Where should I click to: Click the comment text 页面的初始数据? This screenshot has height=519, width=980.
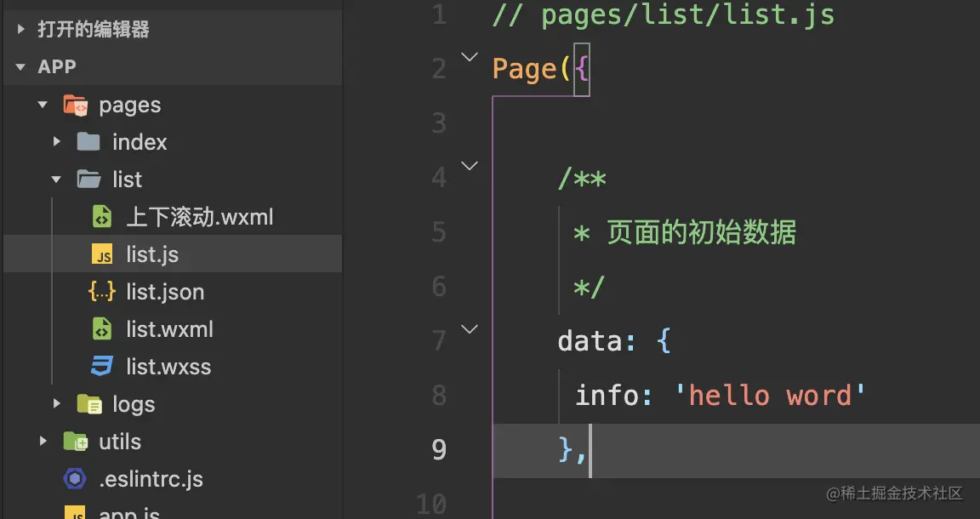(x=701, y=232)
